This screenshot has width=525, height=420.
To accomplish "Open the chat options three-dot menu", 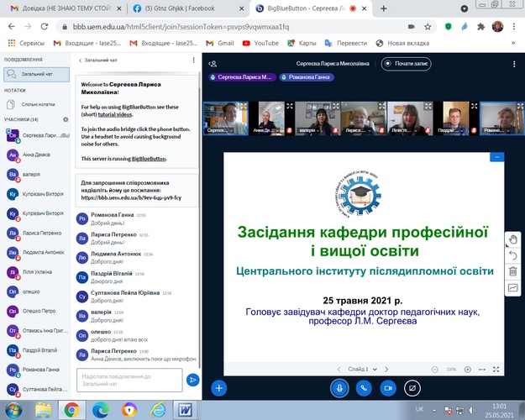I will [x=192, y=60].
